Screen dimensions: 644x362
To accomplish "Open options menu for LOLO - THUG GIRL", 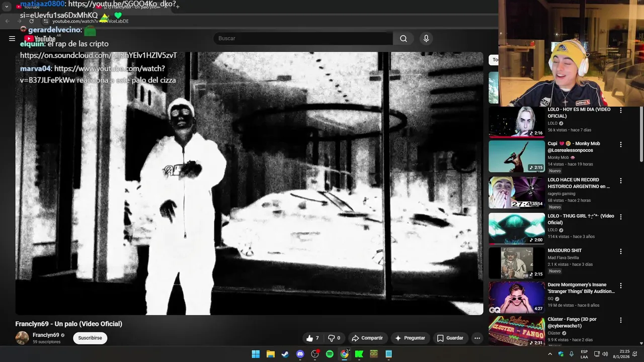I will click(620, 217).
